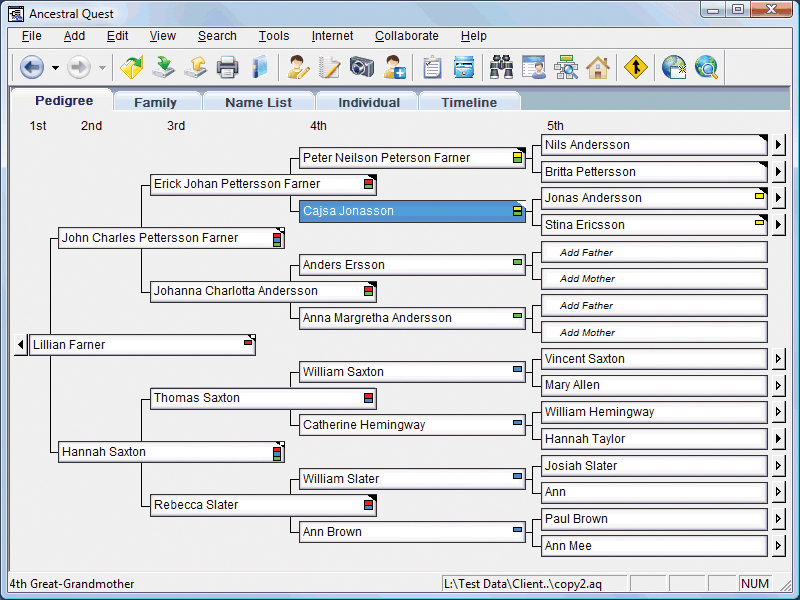Go to home person via house icon

[x=598, y=67]
